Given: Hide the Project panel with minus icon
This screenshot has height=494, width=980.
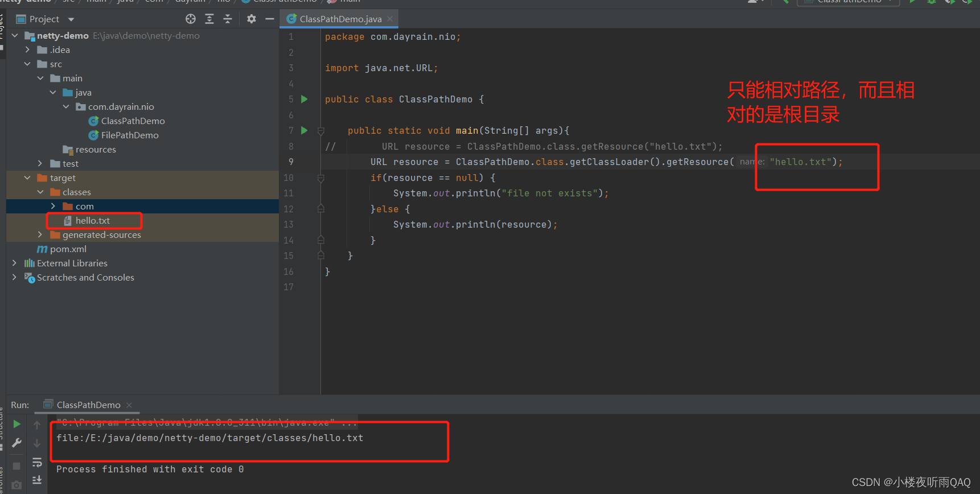Looking at the screenshot, I should pyautogui.click(x=270, y=19).
